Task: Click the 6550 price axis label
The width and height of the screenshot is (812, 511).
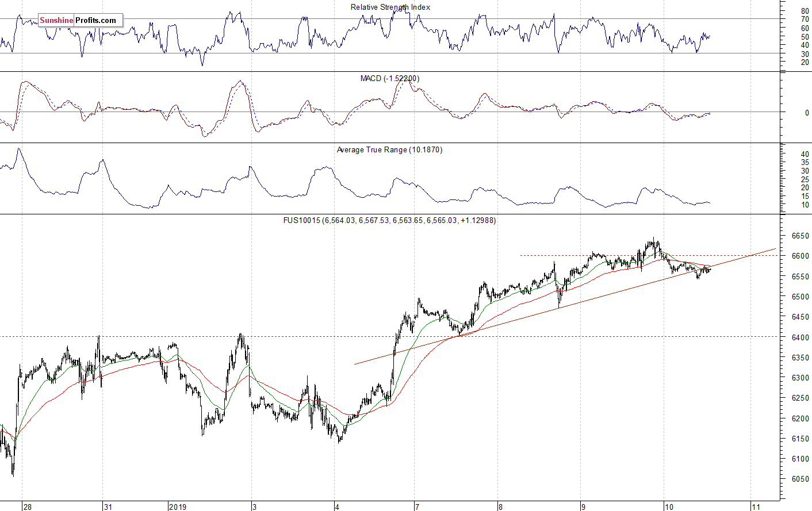Action: 800,276
